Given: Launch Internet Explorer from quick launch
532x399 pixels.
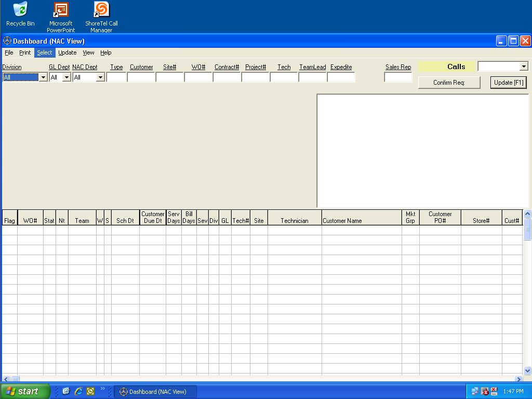Looking at the screenshot, I should 78,391.
